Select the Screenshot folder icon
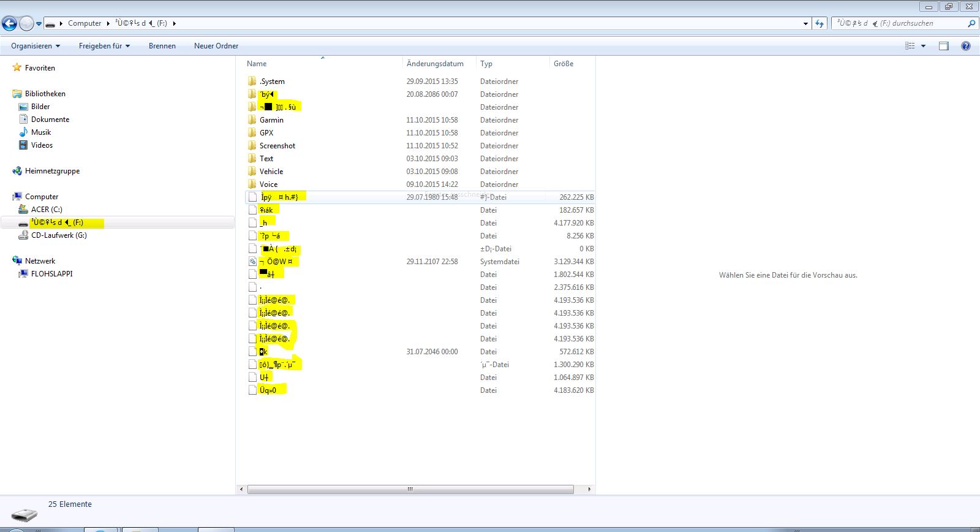This screenshot has width=980, height=532. click(252, 146)
